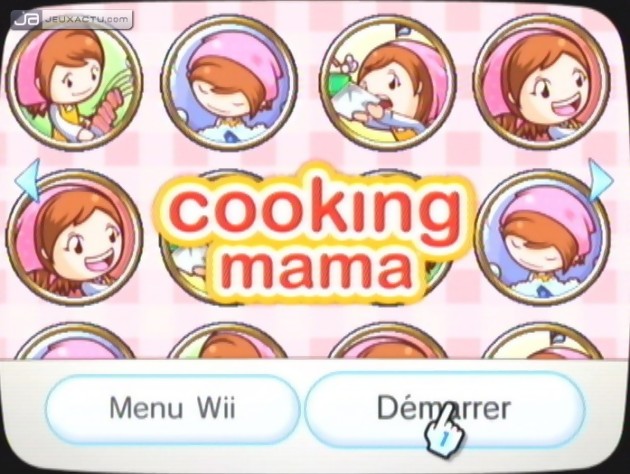Click top row Mama washing bubble with blue background
Screen dimensions: 630x474
pyautogui.click(x=229, y=83)
